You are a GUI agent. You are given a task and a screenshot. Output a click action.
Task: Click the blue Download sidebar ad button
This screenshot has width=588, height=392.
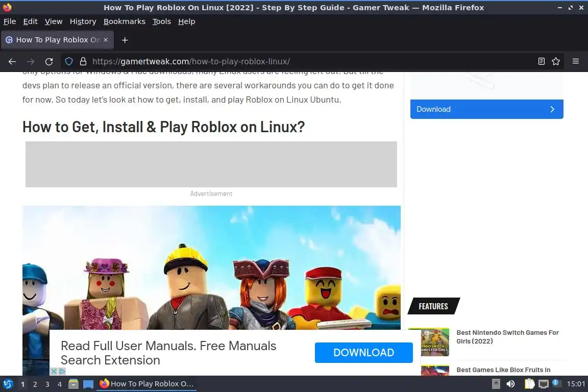coord(486,109)
